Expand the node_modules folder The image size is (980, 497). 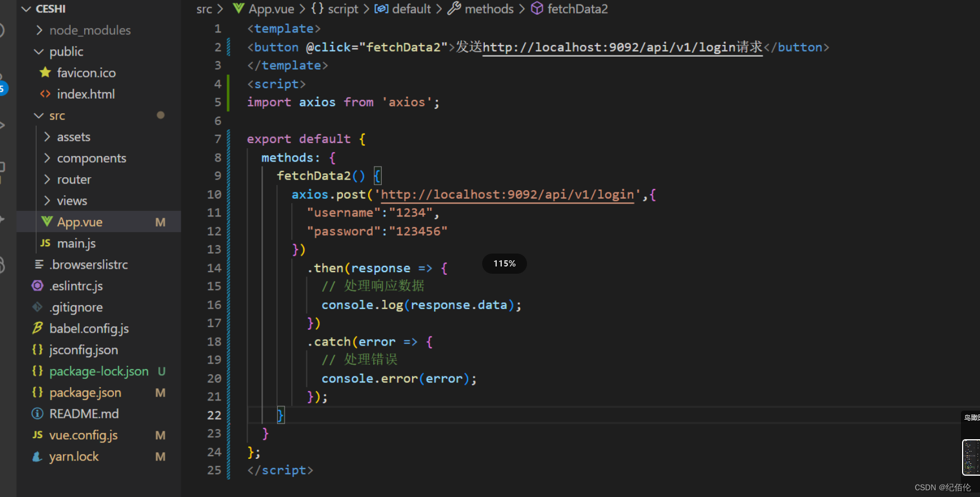tap(39, 30)
